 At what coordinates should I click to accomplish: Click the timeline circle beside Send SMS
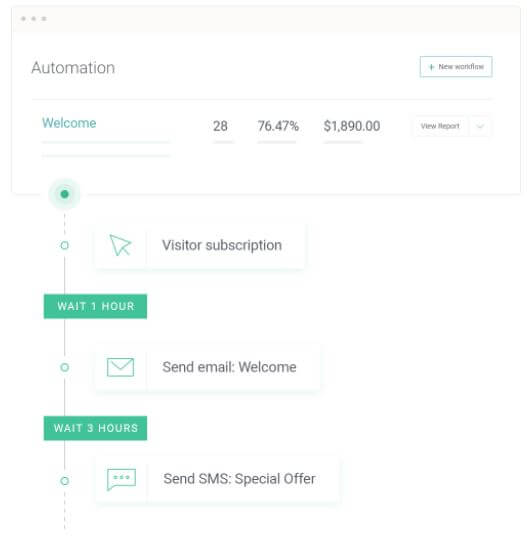pos(64,481)
